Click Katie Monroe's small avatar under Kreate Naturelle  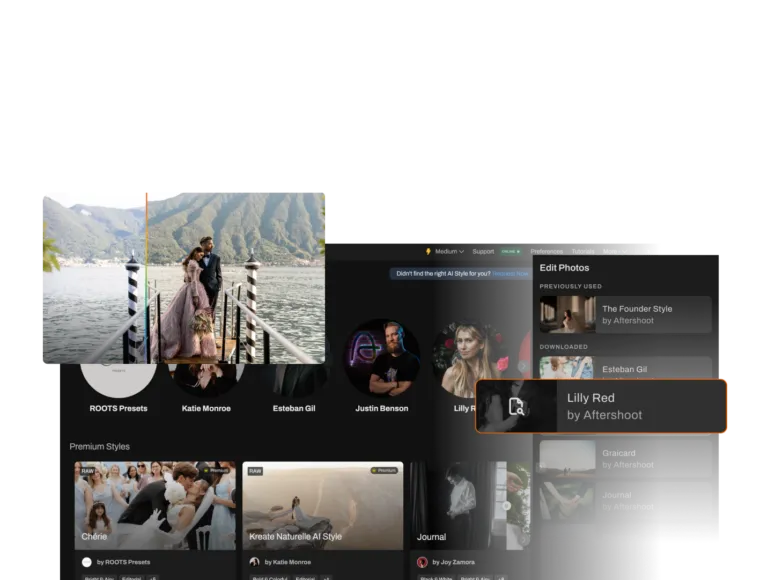[x=255, y=562]
